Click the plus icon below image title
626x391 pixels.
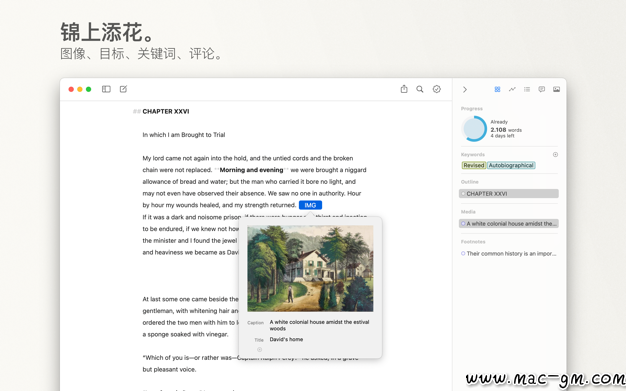click(x=260, y=350)
